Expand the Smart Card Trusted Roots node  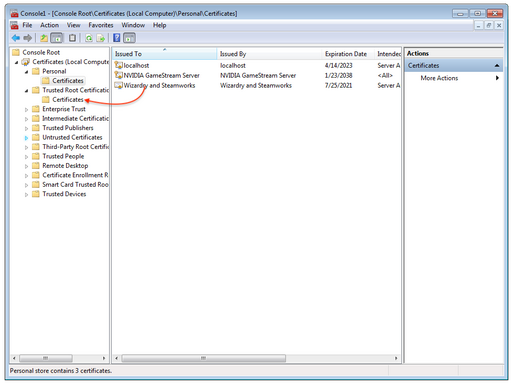[x=26, y=185]
